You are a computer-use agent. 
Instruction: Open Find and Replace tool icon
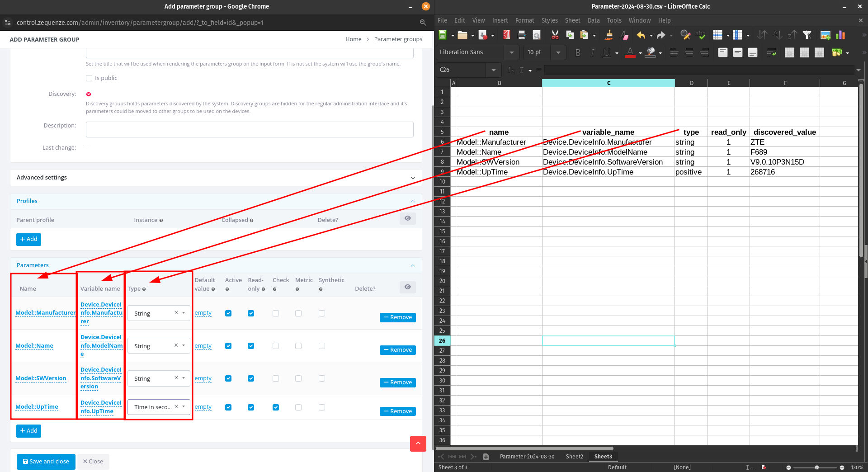[685, 35]
